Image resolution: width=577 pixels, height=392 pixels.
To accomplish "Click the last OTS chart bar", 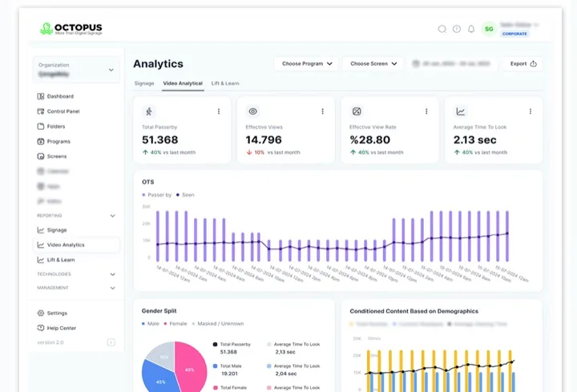I will coord(507,236).
